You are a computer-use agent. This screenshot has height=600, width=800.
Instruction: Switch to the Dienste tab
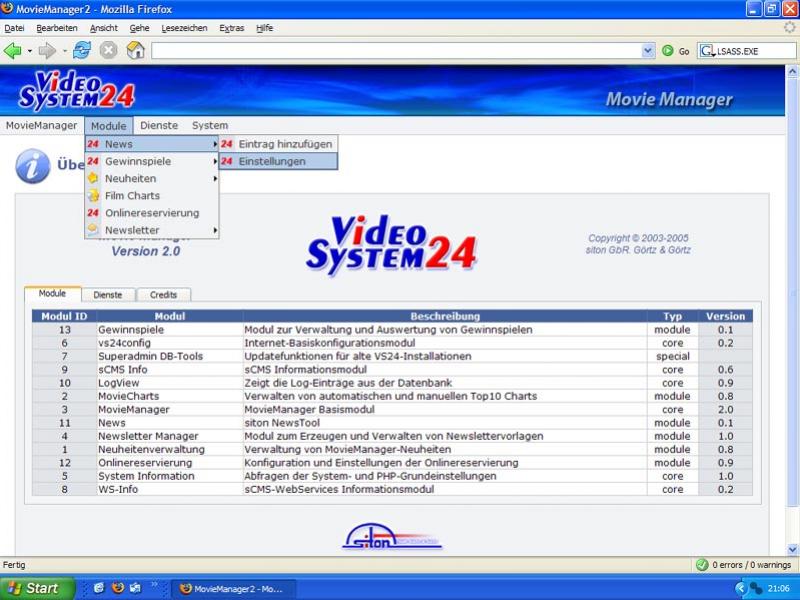coord(108,295)
